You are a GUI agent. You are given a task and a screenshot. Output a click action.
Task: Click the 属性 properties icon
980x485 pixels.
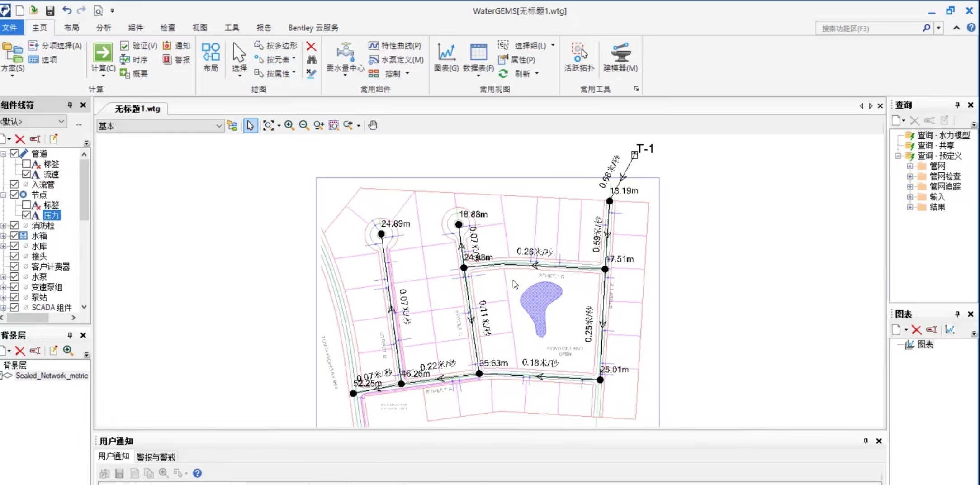(503, 60)
